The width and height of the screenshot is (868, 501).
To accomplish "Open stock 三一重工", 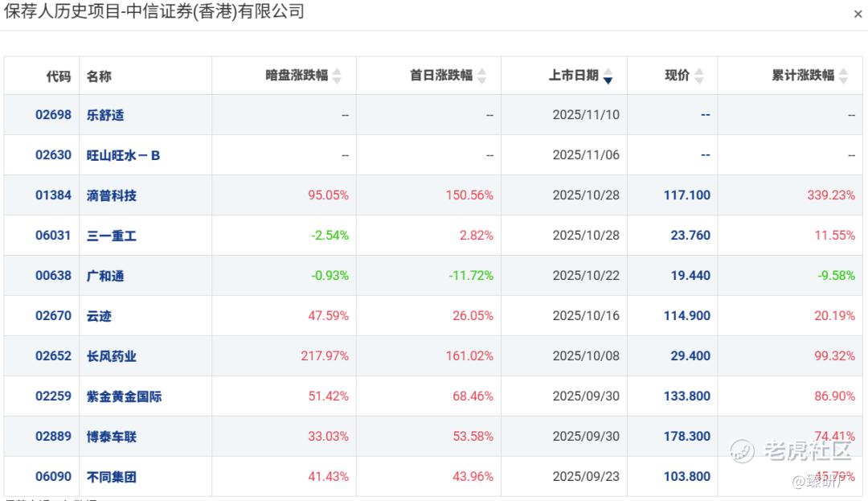I will (111, 236).
